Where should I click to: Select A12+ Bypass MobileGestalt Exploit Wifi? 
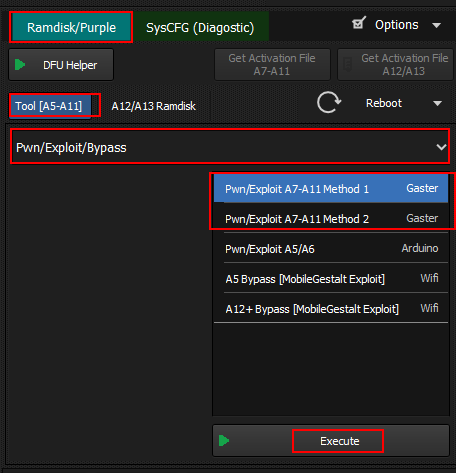tap(331, 309)
